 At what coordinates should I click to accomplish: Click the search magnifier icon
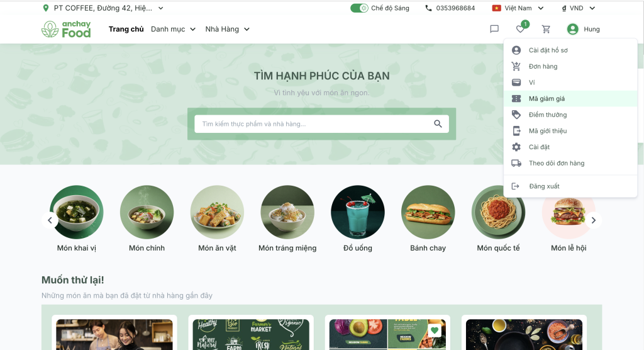tap(438, 124)
